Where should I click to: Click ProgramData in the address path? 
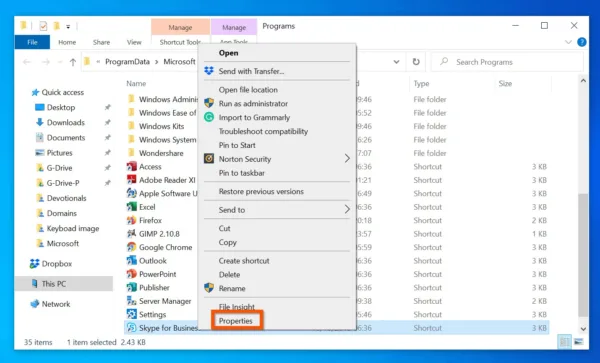(x=127, y=62)
